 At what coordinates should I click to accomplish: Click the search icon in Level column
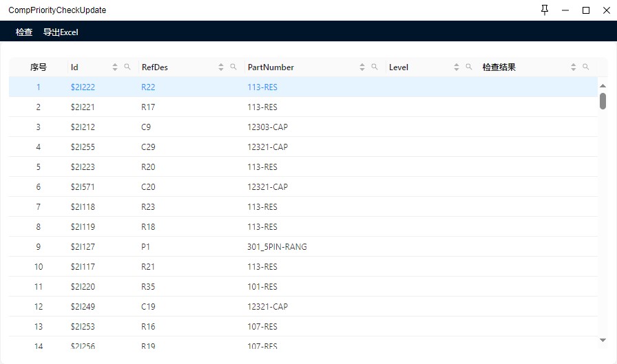(469, 67)
